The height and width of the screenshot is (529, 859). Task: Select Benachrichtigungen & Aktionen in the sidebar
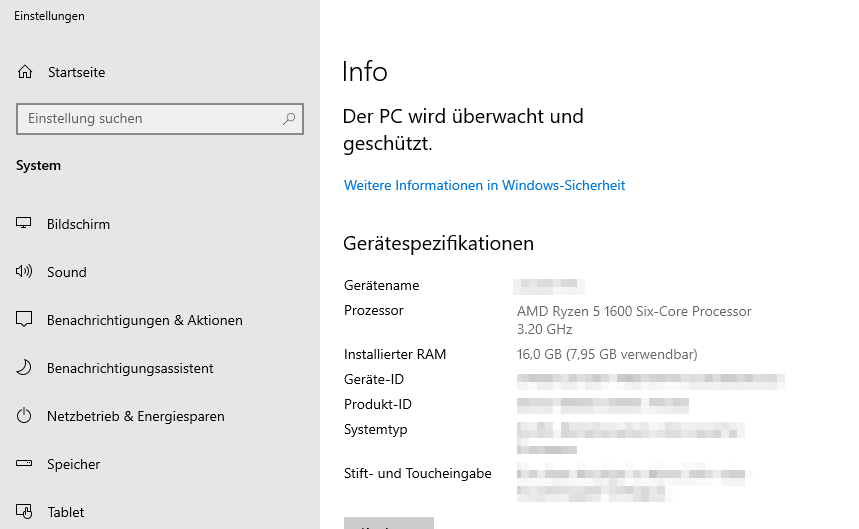click(145, 320)
